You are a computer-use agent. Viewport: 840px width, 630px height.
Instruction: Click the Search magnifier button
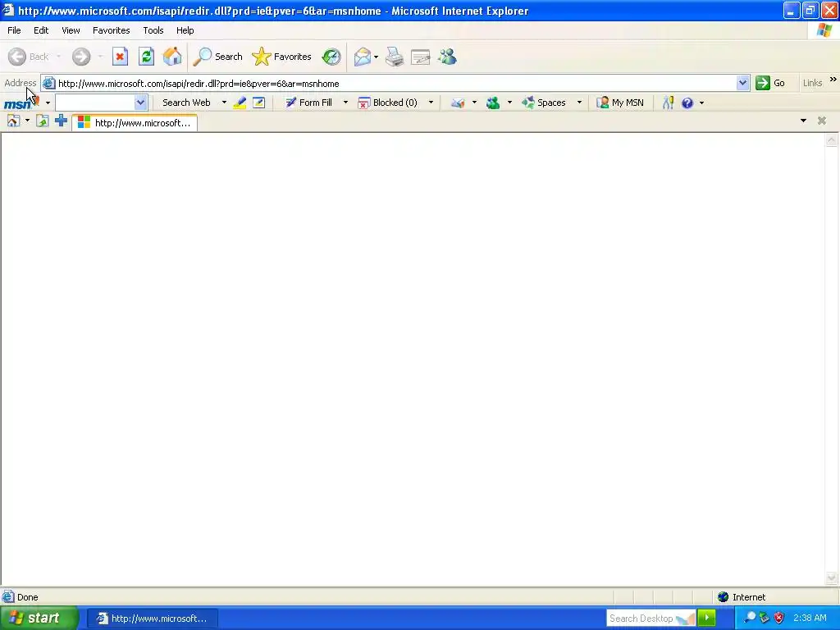coord(217,57)
